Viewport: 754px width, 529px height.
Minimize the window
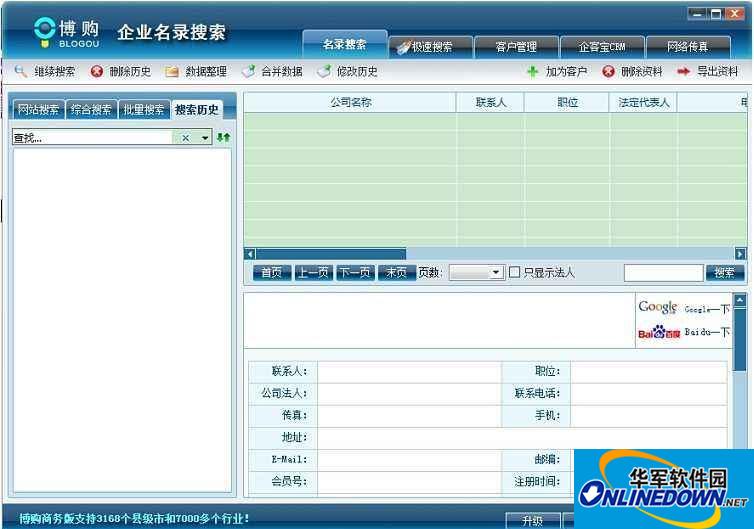click(697, 14)
